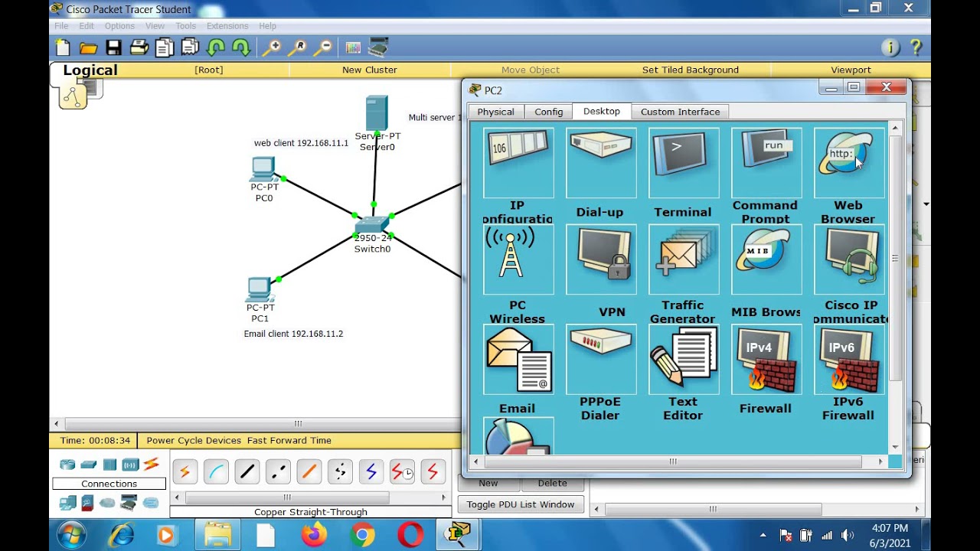This screenshot has height=551, width=980.
Task: Open the IP Configuration utility
Action: tap(518, 163)
